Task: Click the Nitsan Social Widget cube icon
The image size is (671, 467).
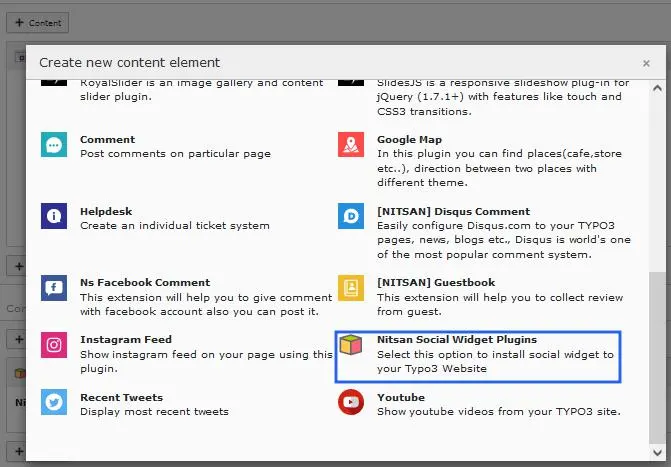Action: [351, 345]
